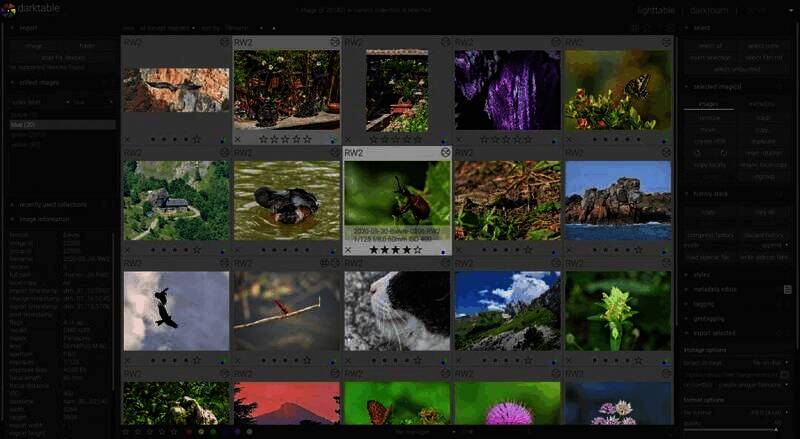Click the metadata editor preset icon

pyautogui.click(x=788, y=289)
